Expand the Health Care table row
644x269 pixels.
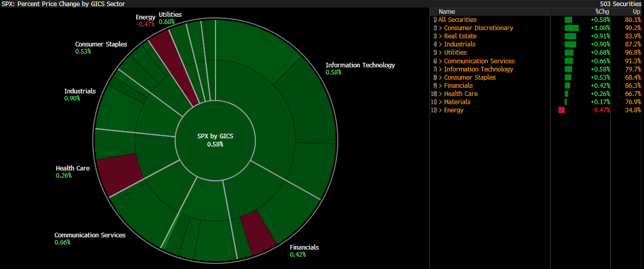[x=441, y=93]
